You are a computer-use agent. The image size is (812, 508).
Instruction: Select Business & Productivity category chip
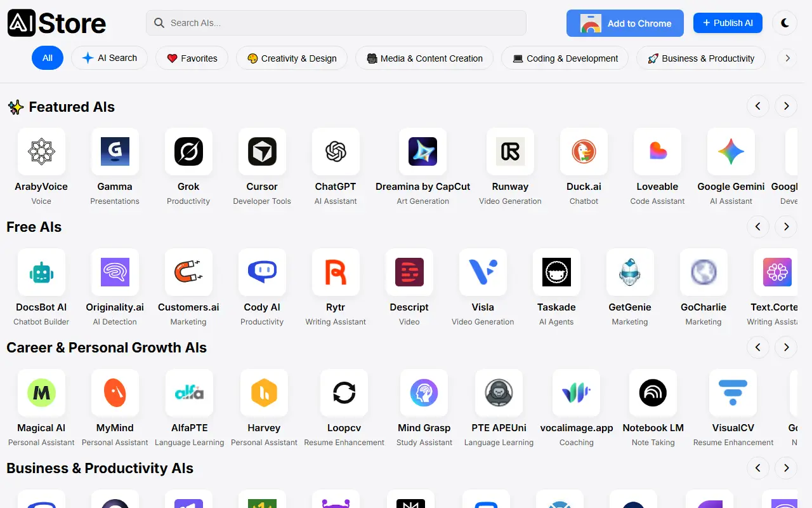(x=700, y=58)
